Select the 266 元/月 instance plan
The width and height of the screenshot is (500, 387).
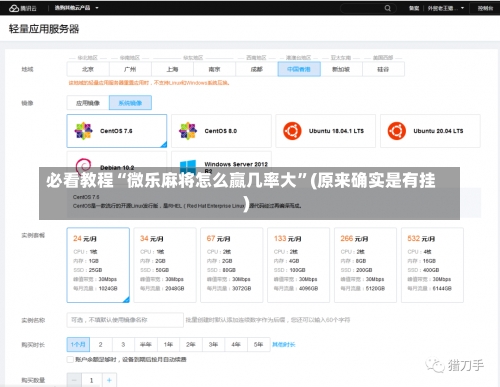tap(365, 265)
